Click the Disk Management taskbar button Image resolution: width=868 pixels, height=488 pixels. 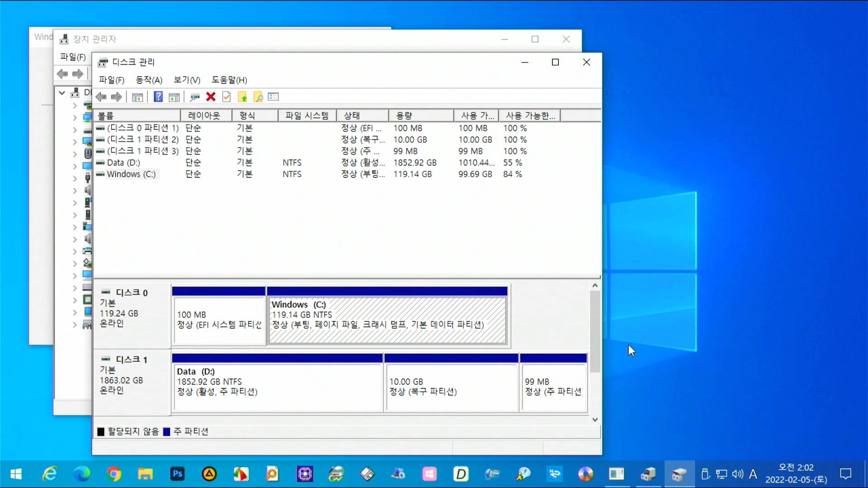tap(679, 474)
